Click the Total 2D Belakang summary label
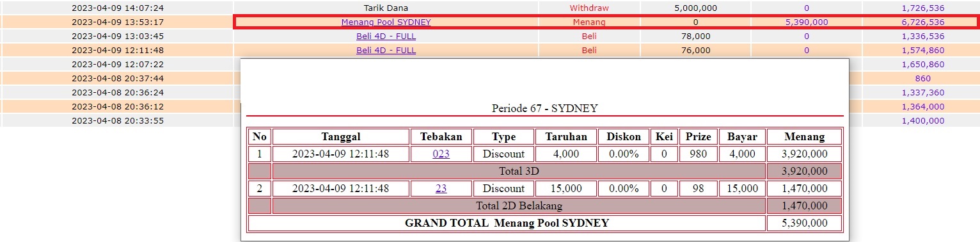 (519, 206)
